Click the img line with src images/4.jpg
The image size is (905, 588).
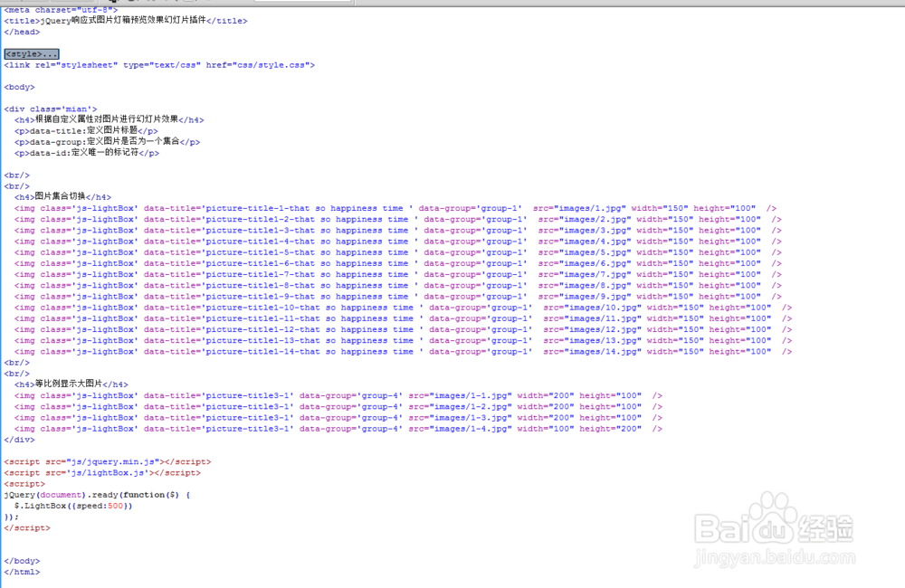coord(398,241)
